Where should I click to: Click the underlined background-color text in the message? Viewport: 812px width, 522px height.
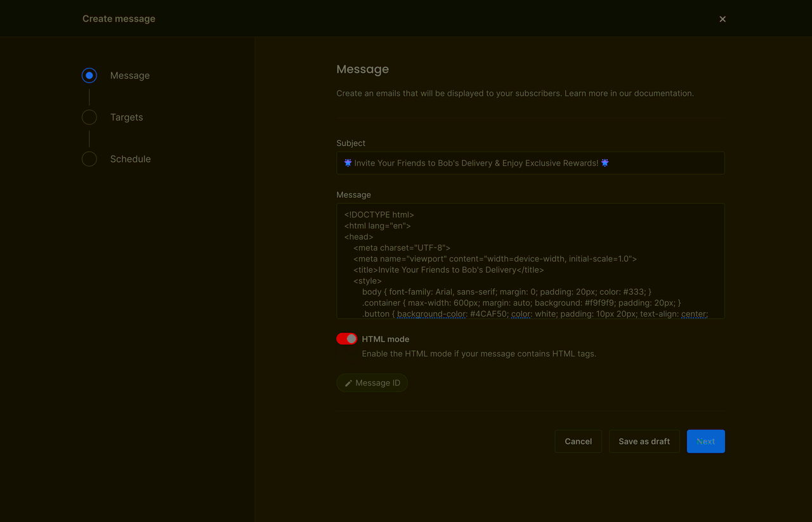click(x=431, y=313)
